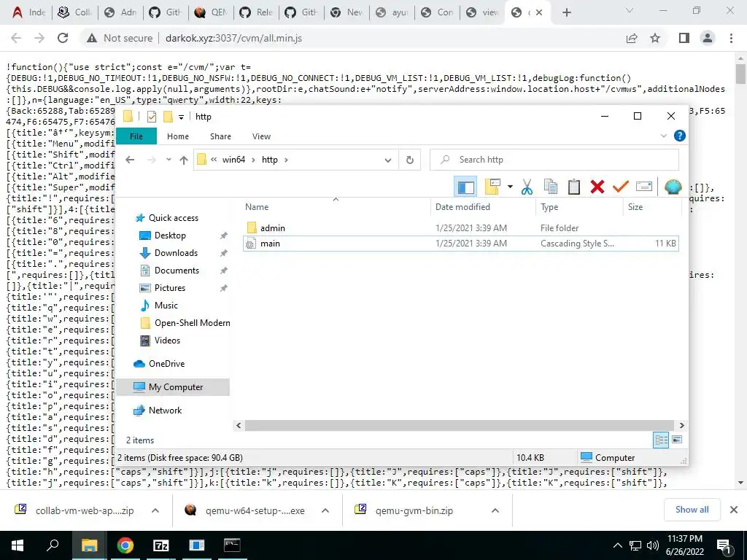Click the Cut scissors icon

(x=527, y=187)
